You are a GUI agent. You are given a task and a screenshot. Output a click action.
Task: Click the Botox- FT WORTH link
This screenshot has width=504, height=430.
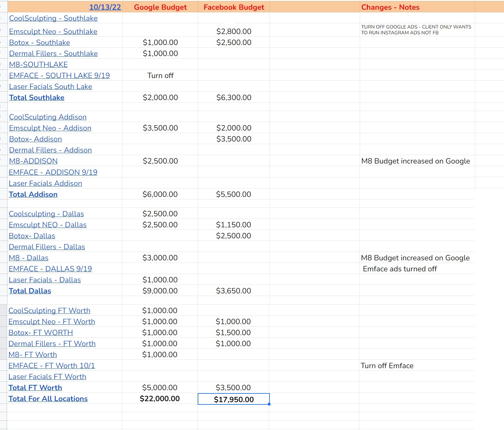(41, 333)
